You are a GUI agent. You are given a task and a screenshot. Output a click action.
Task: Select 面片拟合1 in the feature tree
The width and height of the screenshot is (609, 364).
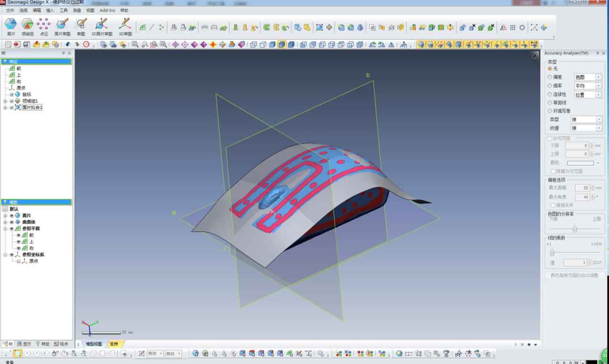[x=32, y=108]
